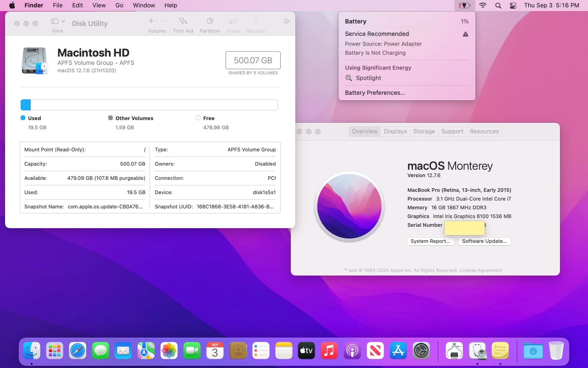588x368 pixels.
Task: Expand the toolbar overflow chevrons
Action: 286,21
